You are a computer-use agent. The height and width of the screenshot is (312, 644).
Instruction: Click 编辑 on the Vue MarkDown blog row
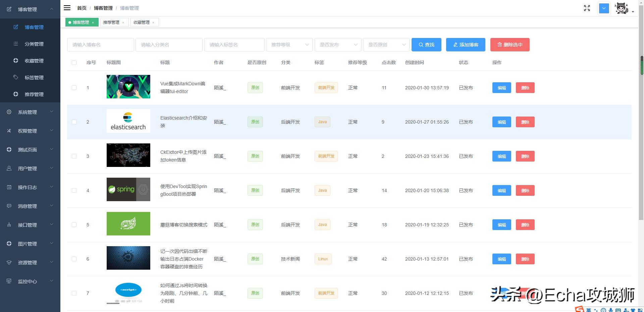tap(501, 88)
